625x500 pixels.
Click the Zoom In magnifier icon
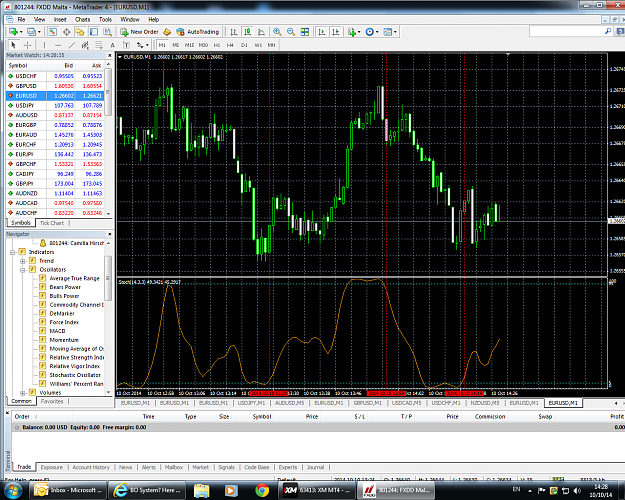tap(277, 32)
